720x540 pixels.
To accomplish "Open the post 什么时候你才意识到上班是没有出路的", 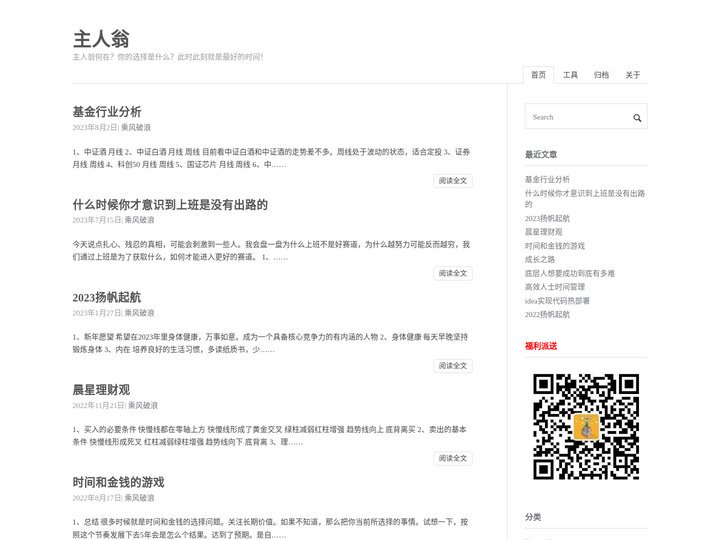I will tap(170, 205).
